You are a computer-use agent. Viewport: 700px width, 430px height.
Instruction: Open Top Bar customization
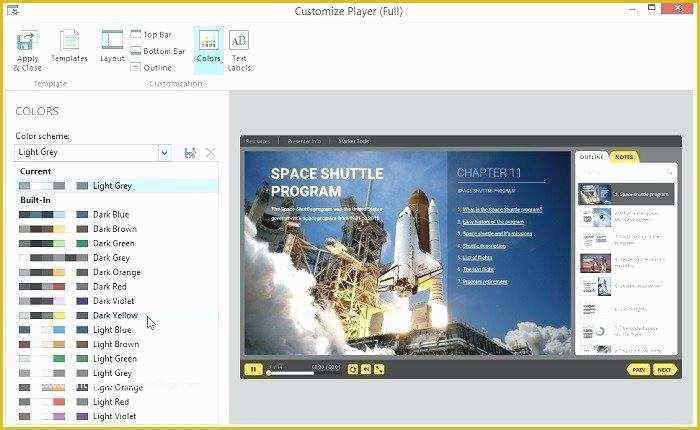(x=151, y=34)
